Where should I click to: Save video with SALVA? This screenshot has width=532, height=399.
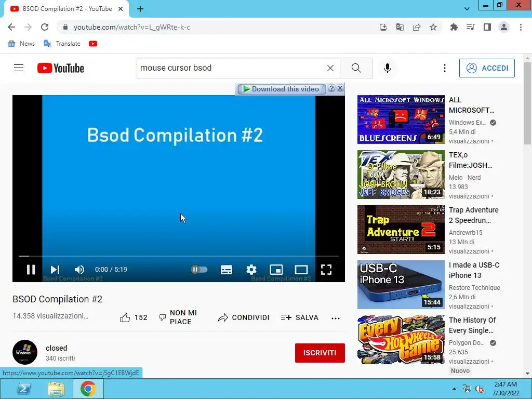tap(300, 317)
